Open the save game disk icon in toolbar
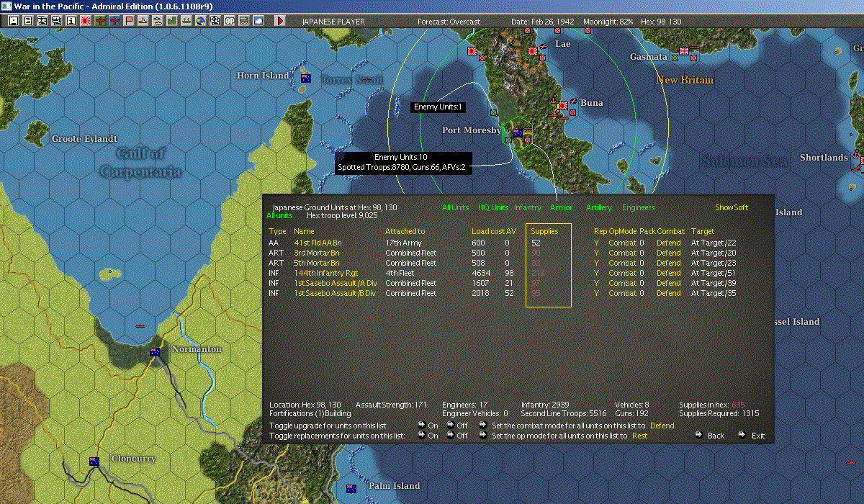864x504 pixels. click(14, 21)
